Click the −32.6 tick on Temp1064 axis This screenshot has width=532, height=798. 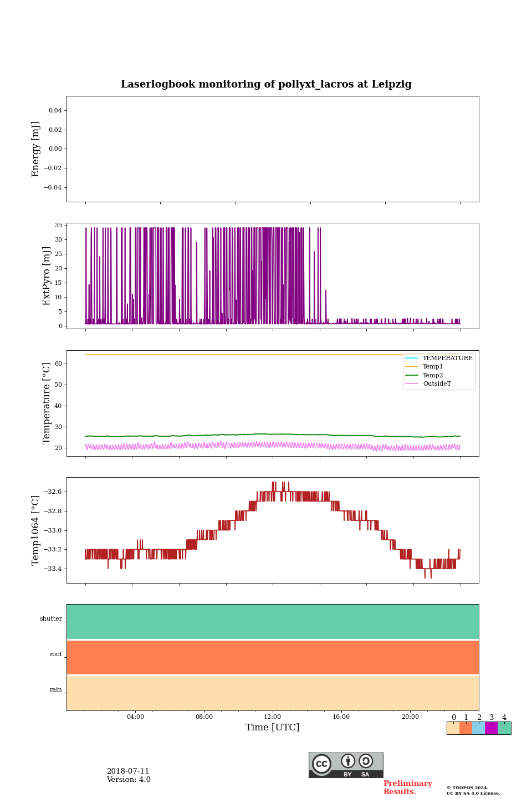click(53, 492)
